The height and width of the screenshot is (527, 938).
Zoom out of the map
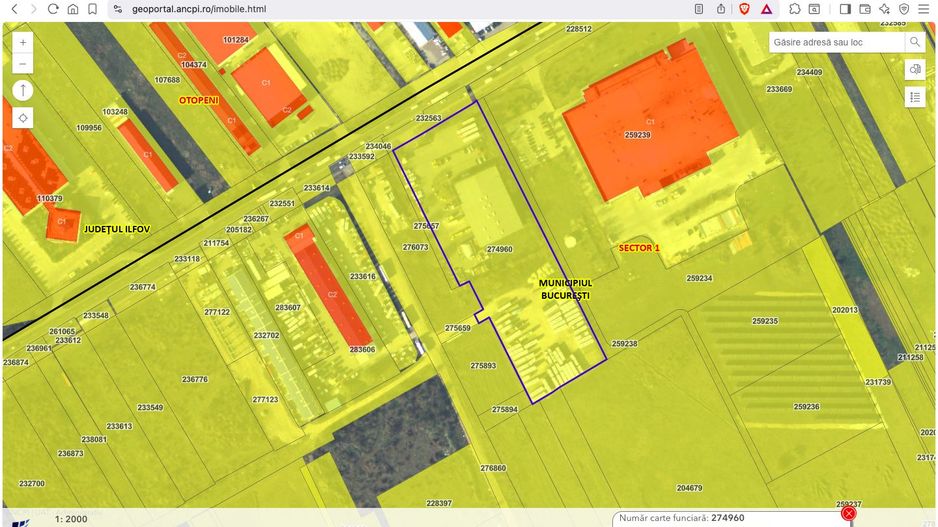(x=23, y=65)
